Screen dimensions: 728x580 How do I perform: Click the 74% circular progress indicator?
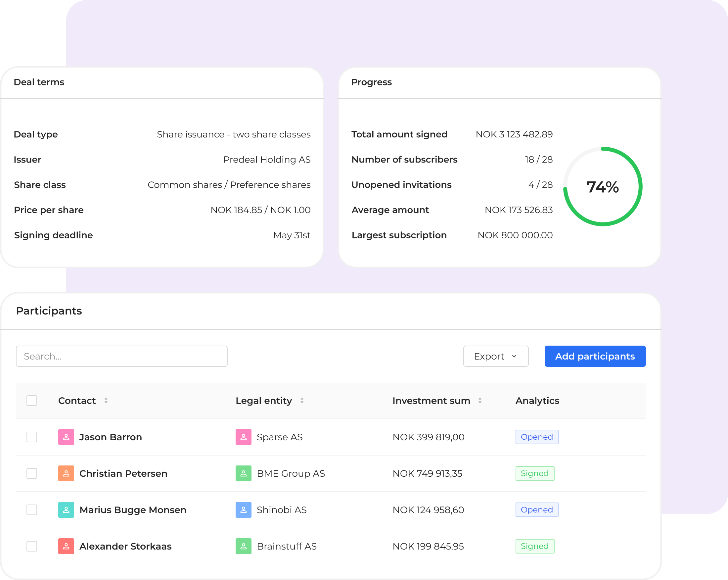coord(602,187)
